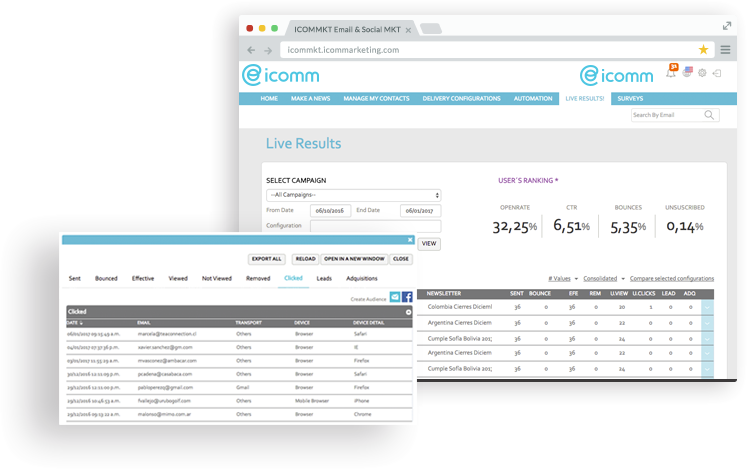The width and height of the screenshot is (747, 469).
Task: Switch to the Effective tab
Action: (143, 278)
